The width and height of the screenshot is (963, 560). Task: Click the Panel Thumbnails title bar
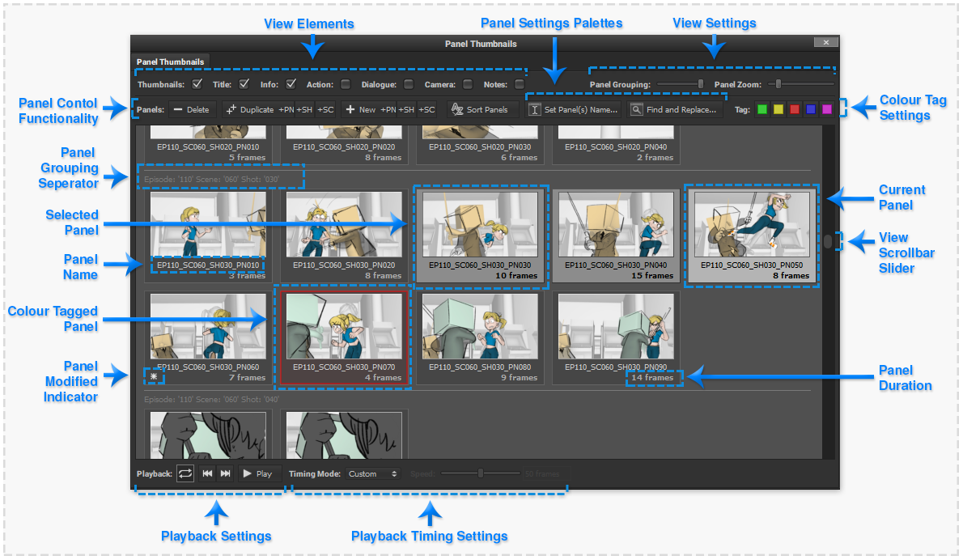pyautogui.click(x=481, y=44)
